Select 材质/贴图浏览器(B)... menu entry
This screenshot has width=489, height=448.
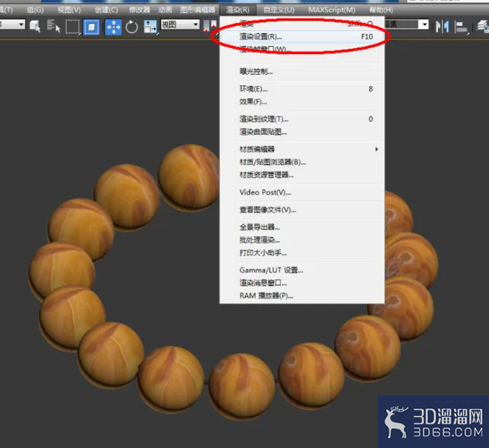(302, 162)
